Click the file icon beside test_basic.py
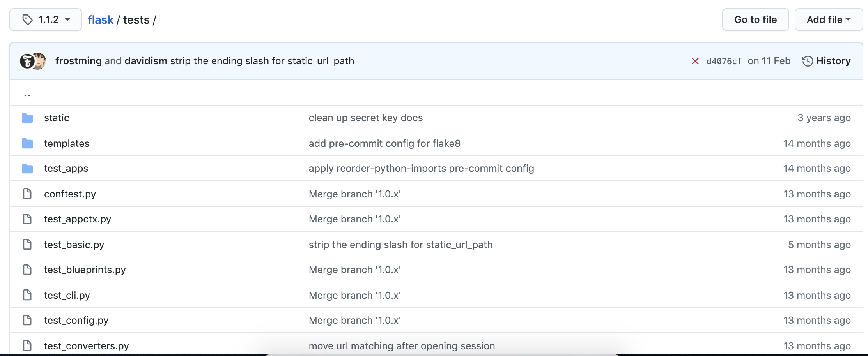 point(27,244)
